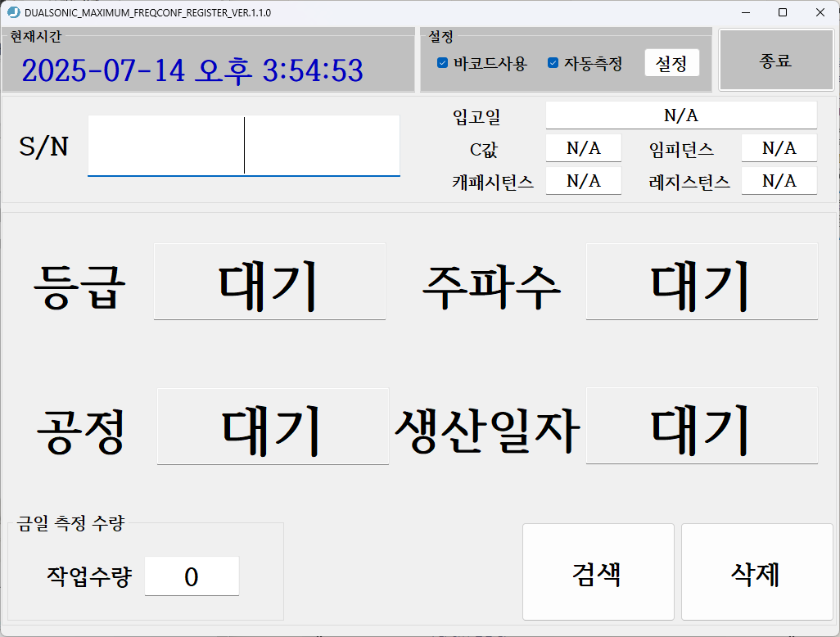Click the C값 N/A field

click(x=583, y=147)
